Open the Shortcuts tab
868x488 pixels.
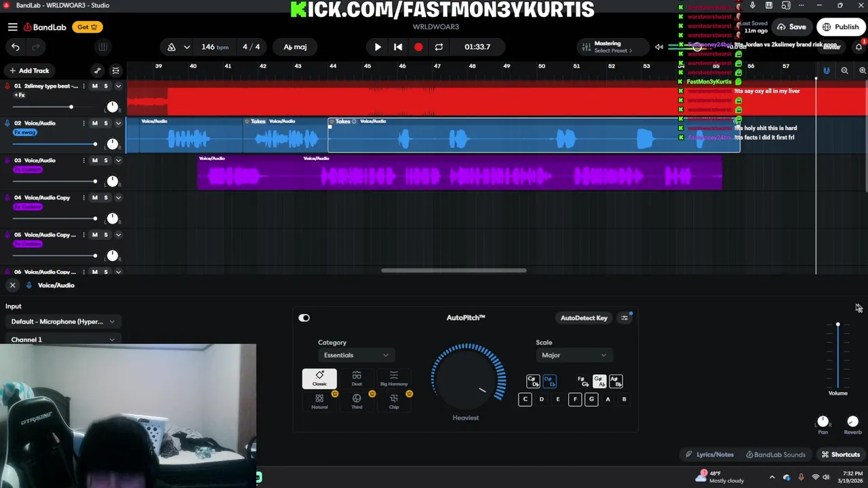click(841, 455)
